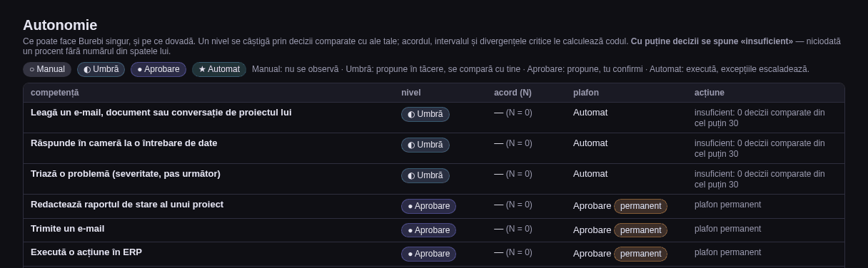
Task: Toggle Aprobare level badge for Trimite un e-mail
Action: click(428, 230)
